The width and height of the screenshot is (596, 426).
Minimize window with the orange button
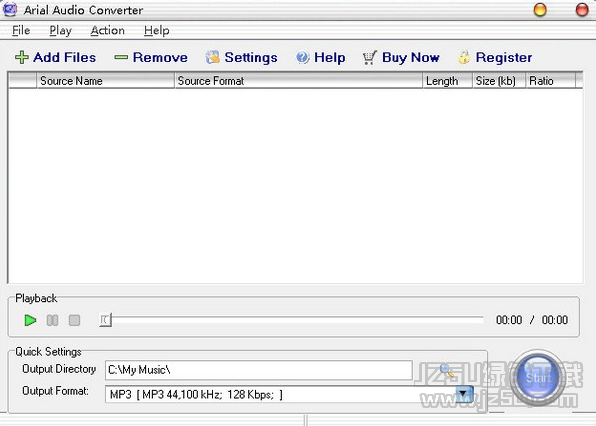click(540, 10)
